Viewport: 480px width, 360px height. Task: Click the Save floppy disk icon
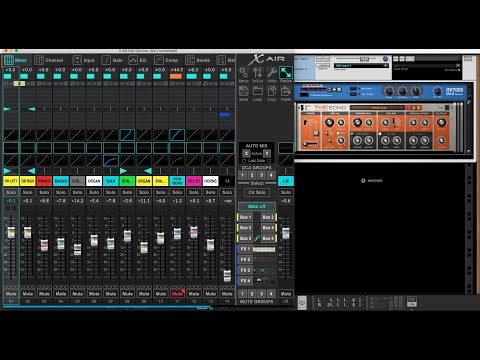point(243,91)
